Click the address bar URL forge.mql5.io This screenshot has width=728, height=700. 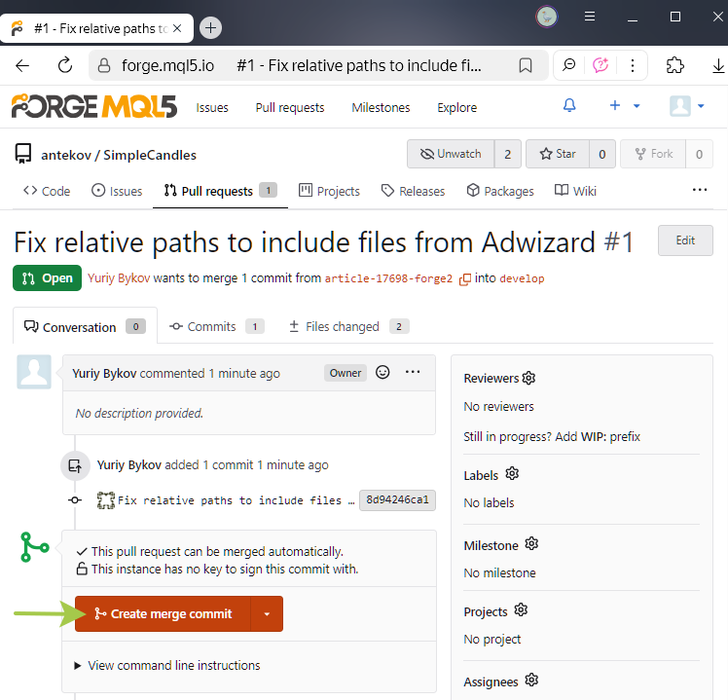(x=167, y=65)
